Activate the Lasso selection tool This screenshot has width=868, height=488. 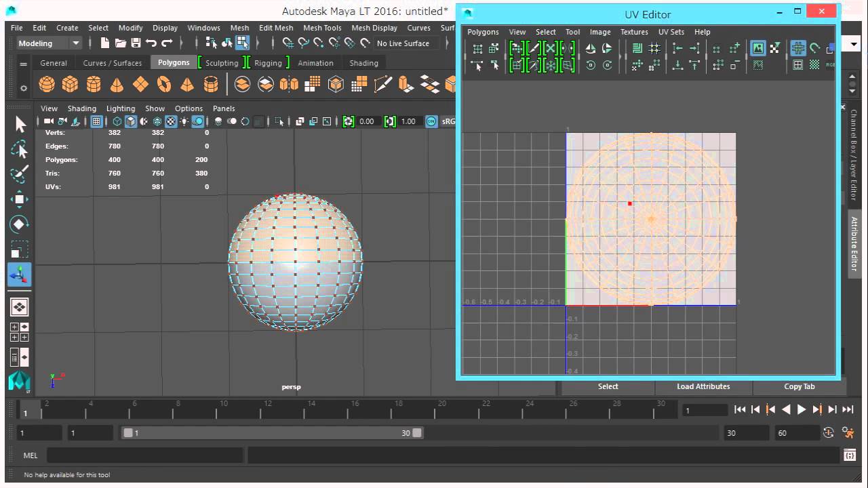tap(20, 149)
